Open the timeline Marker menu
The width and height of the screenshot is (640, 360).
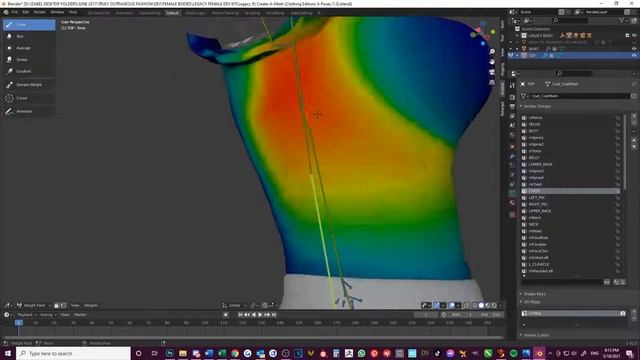click(80, 315)
